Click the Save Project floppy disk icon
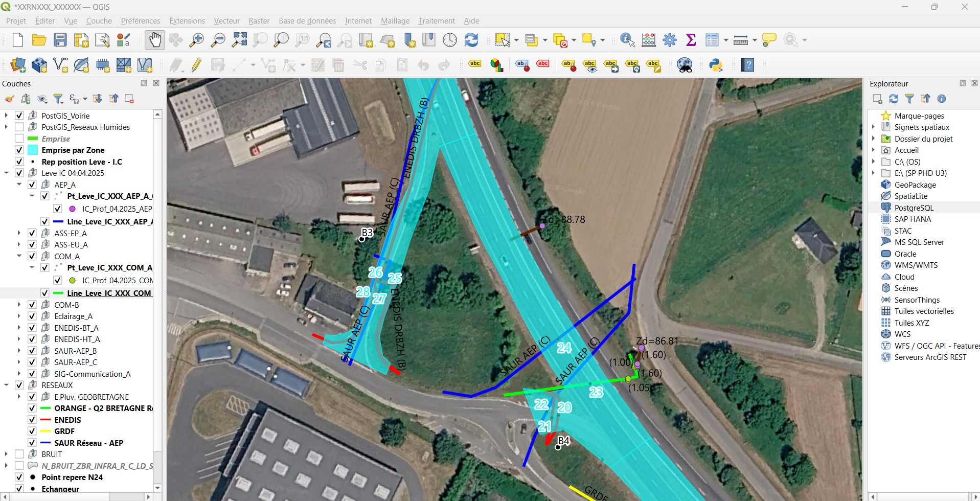 [x=60, y=40]
